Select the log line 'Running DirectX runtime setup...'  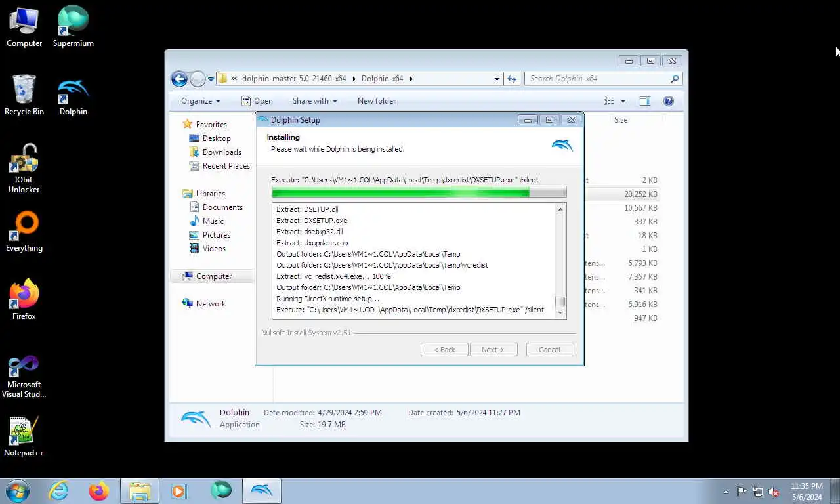point(328,299)
